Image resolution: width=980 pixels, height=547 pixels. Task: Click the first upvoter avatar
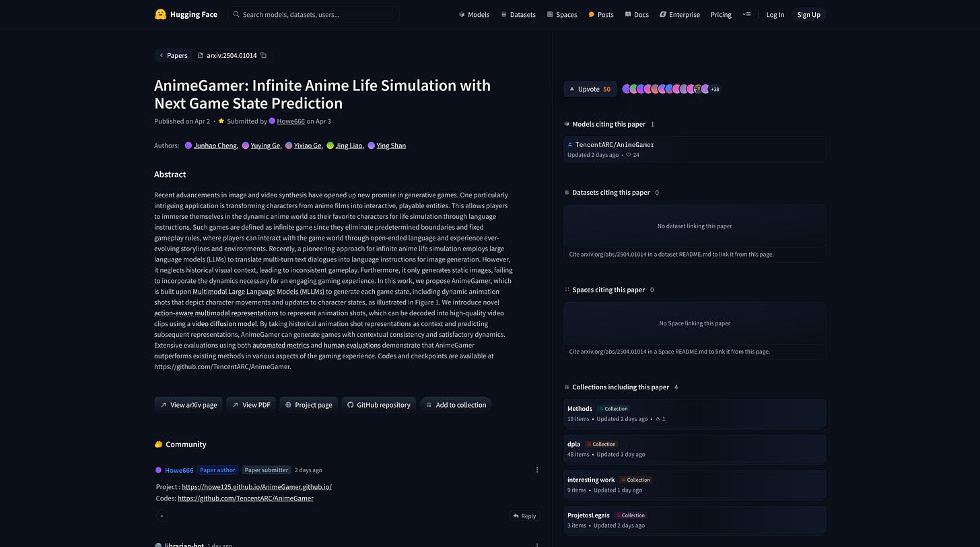pyautogui.click(x=626, y=89)
